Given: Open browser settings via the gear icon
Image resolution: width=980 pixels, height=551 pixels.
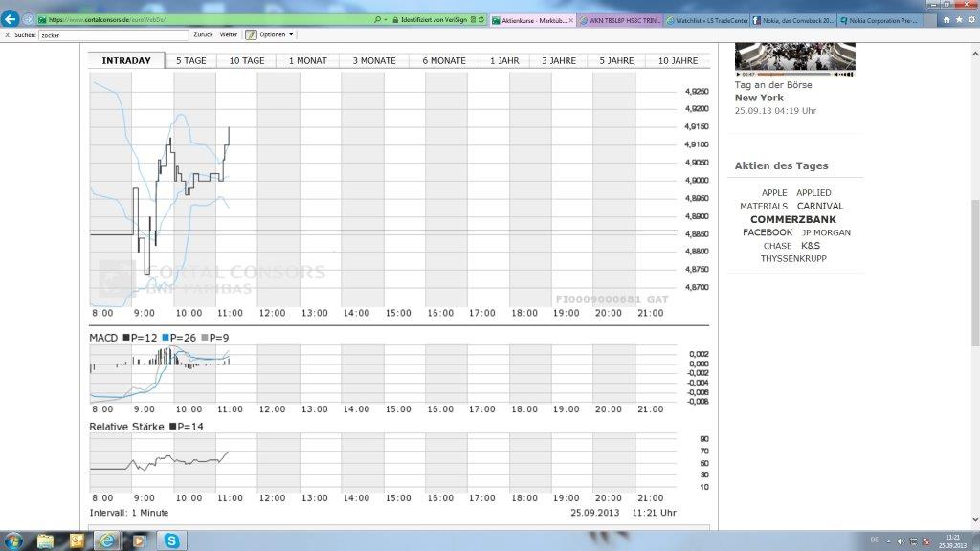Looking at the screenshot, I should click(x=972, y=19).
